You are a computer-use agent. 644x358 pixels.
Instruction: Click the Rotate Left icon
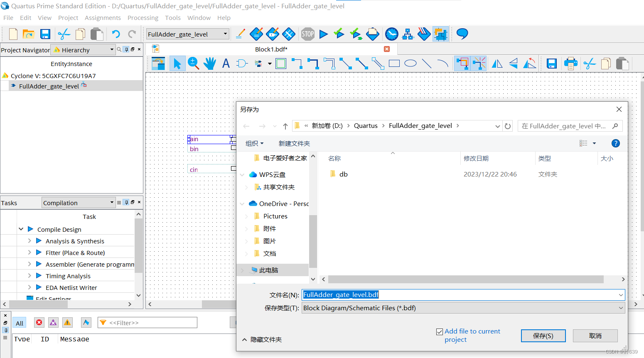(529, 64)
